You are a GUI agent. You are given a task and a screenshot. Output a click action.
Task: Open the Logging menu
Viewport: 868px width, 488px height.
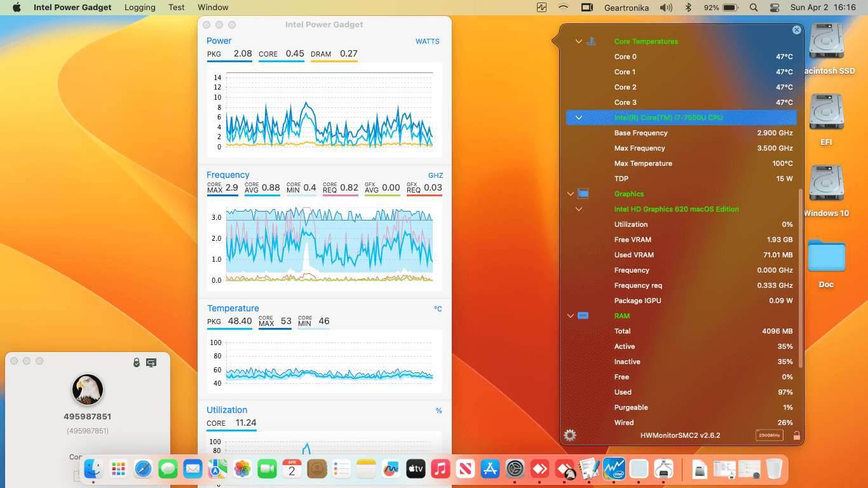(140, 8)
